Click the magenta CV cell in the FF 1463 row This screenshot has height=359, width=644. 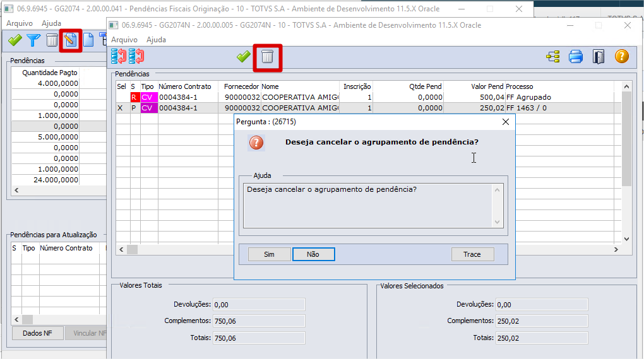[148, 108]
